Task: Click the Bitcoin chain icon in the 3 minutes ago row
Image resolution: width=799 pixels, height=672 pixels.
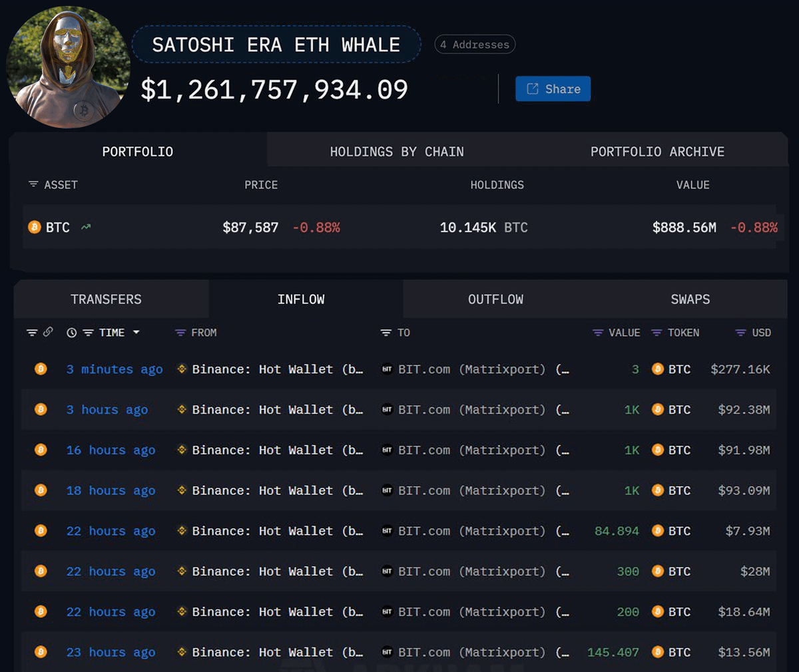Action: (41, 369)
